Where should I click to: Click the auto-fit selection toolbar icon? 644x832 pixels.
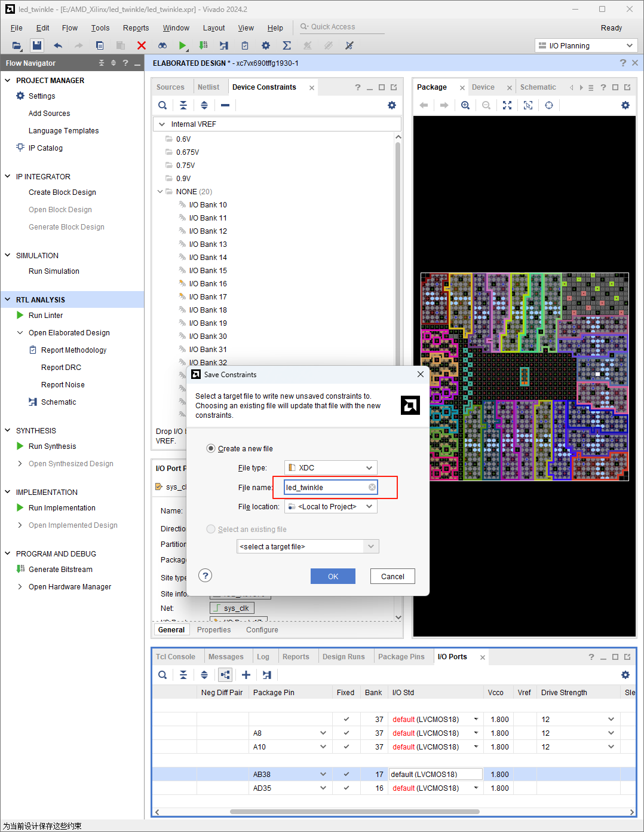point(528,105)
